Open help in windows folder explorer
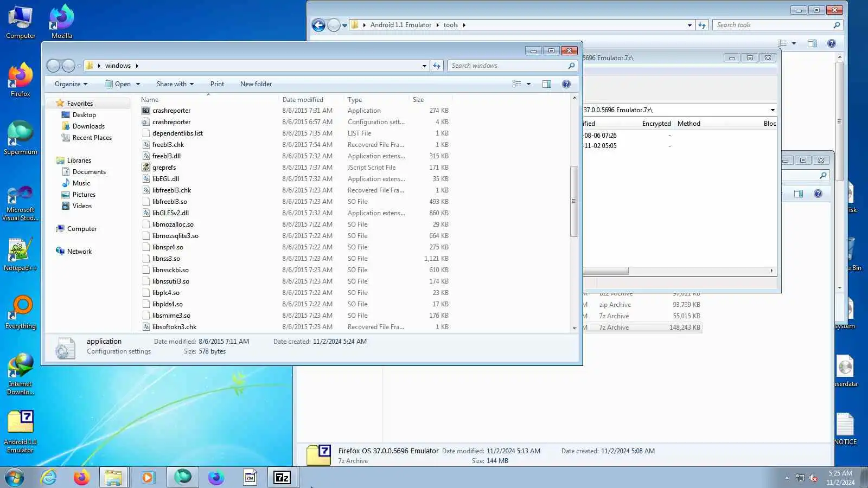This screenshot has width=868, height=488. (x=566, y=84)
